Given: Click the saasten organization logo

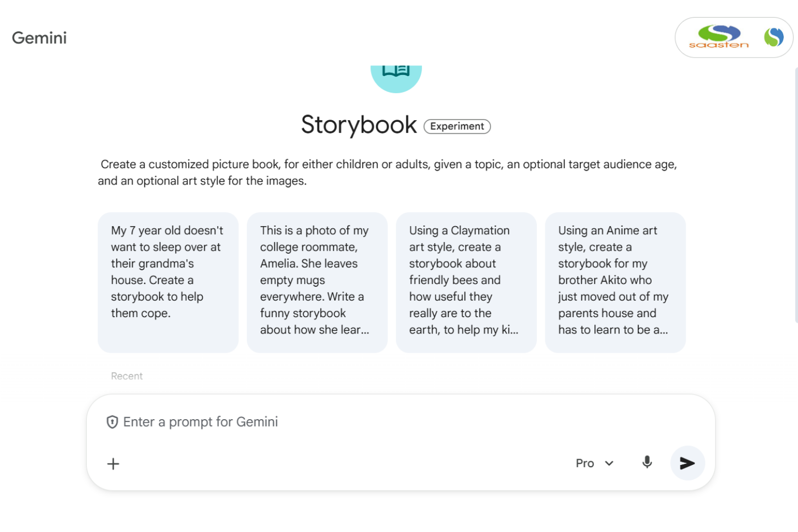Looking at the screenshot, I should (719, 37).
